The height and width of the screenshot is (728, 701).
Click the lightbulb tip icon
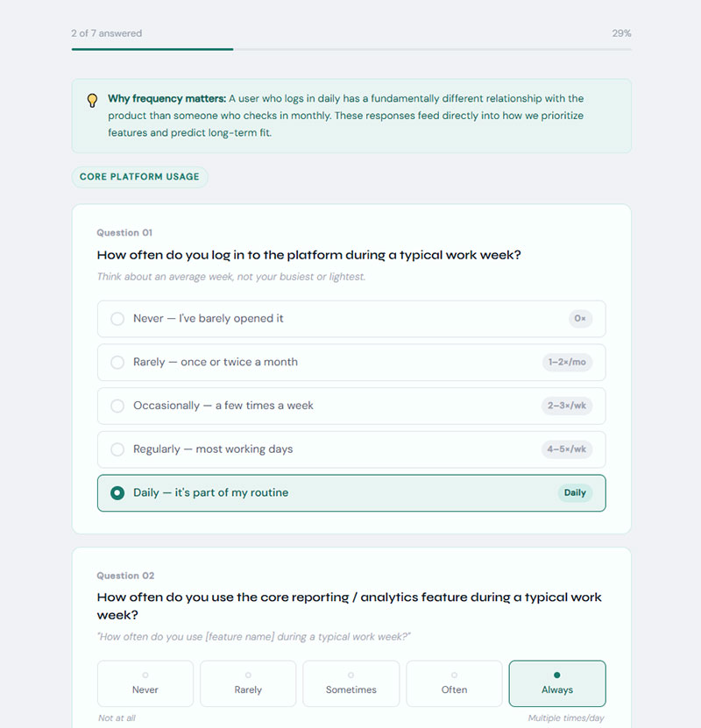(92, 100)
